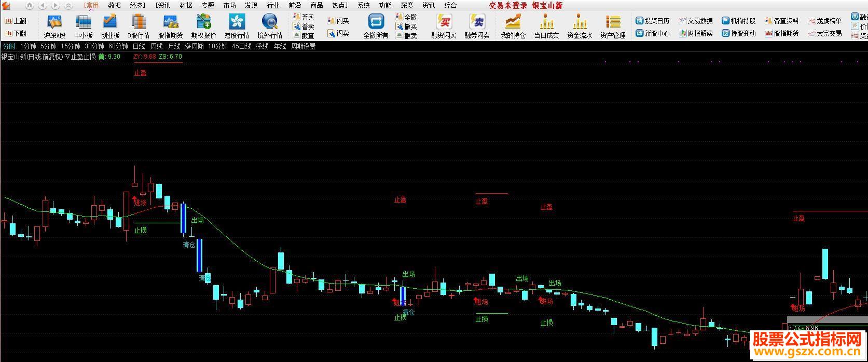Click 撤卖 cancel sell button
The image size is (868, 362).
pyautogui.click(x=406, y=36)
